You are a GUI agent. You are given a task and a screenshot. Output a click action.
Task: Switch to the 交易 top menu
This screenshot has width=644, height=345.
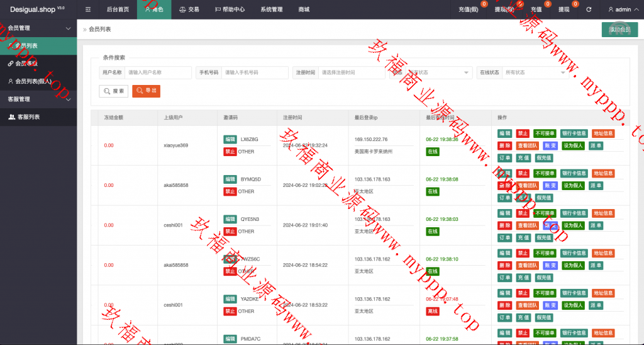189,9
